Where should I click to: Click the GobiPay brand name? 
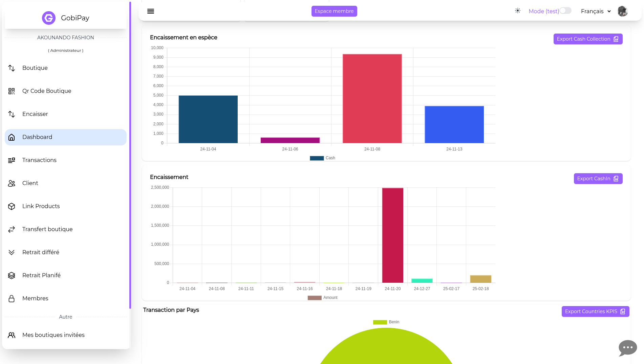pos(75,18)
